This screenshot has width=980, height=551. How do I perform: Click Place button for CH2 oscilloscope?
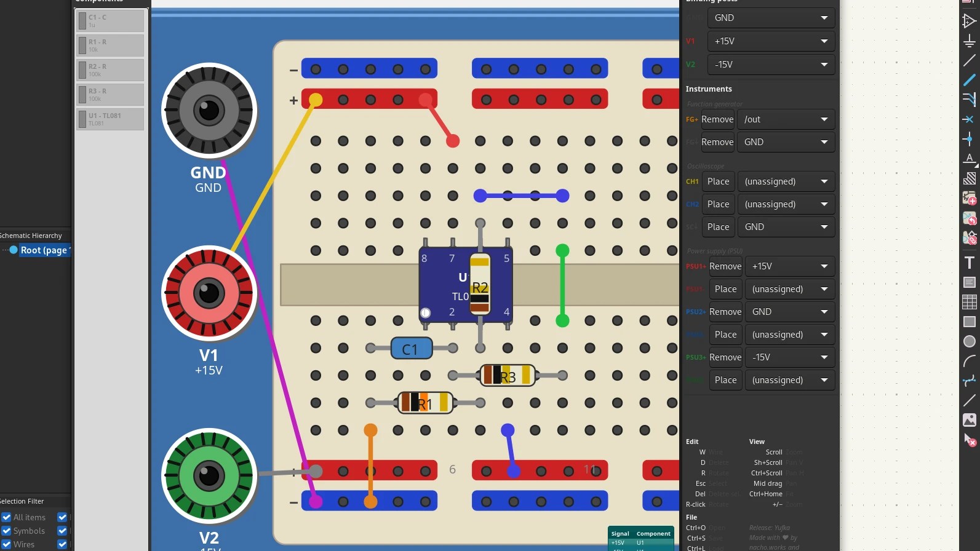pyautogui.click(x=718, y=204)
